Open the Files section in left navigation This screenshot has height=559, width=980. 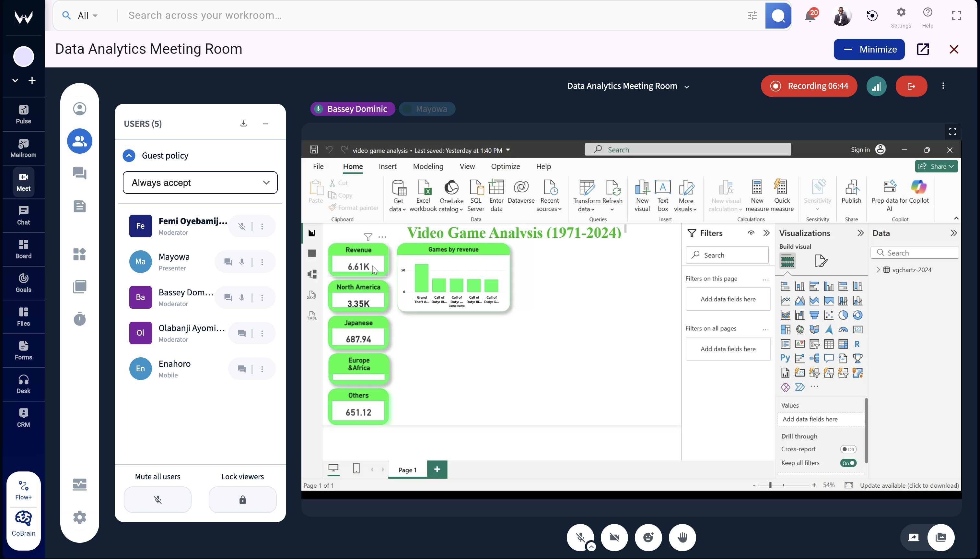[x=23, y=317]
